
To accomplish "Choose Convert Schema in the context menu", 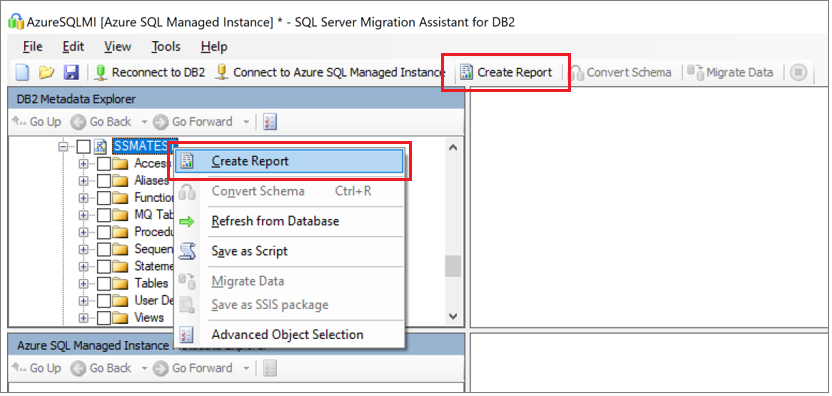I will pyautogui.click(x=289, y=191).
